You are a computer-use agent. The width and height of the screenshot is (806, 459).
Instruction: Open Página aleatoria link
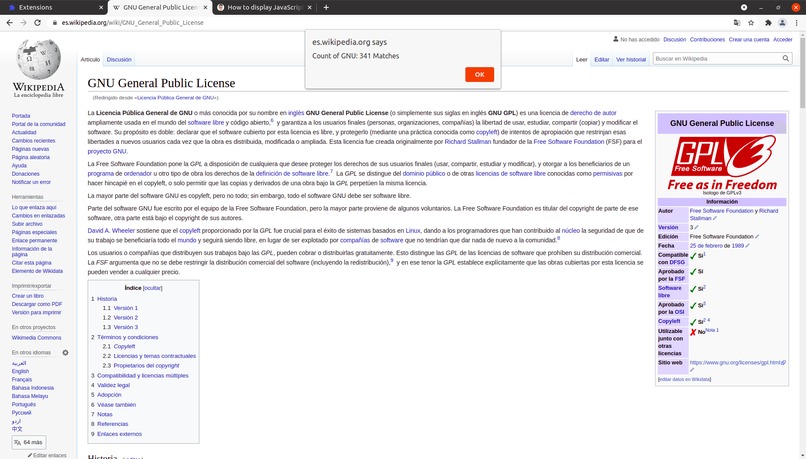tap(31, 157)
